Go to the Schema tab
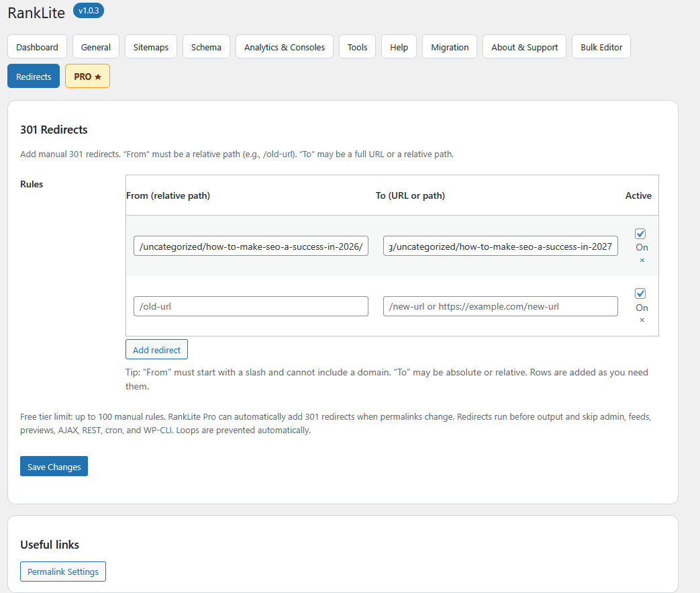Image resolution: width=700 pixels, height=593 pixels. 206,47
